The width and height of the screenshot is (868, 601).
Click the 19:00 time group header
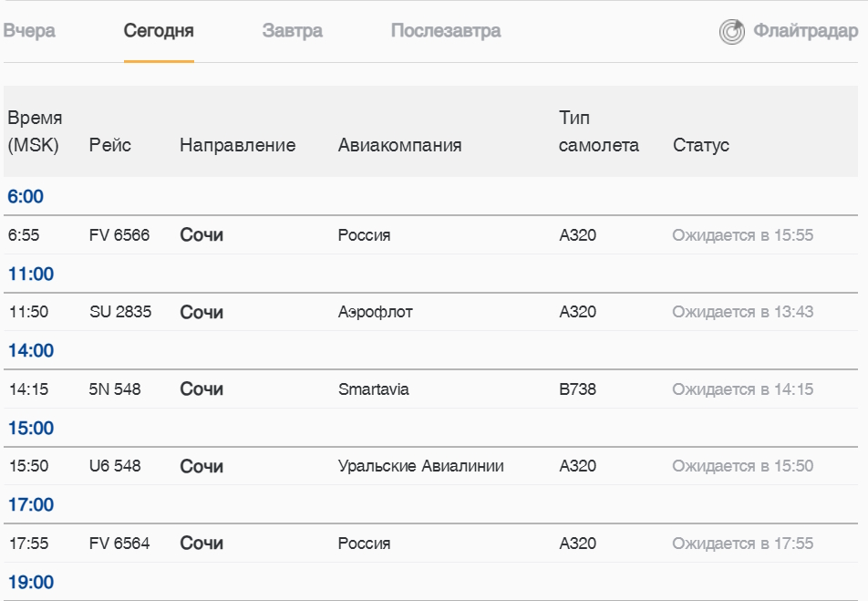(x=31, y=582)
